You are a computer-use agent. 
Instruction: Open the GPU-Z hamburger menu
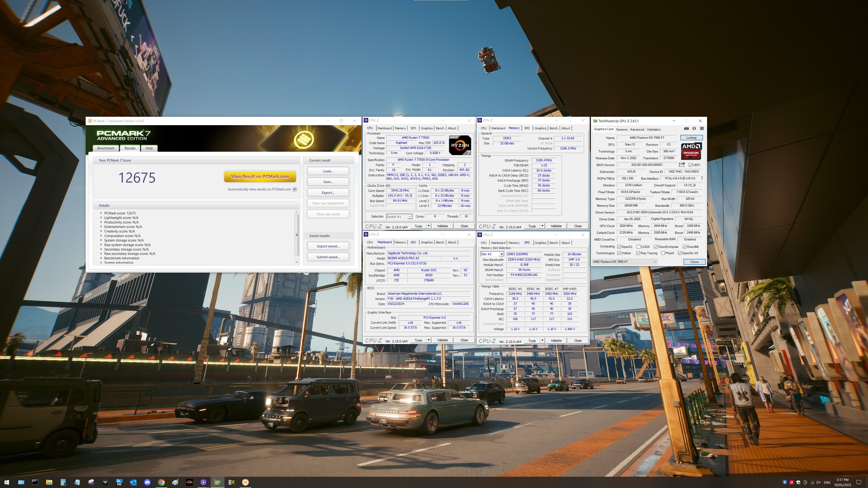point(702,128)
